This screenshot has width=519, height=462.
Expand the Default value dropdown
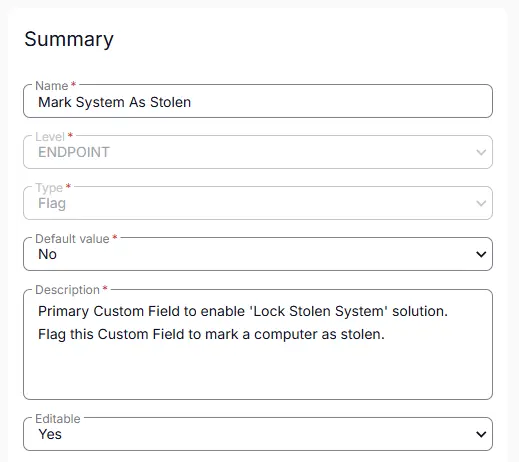coord(258,254)
